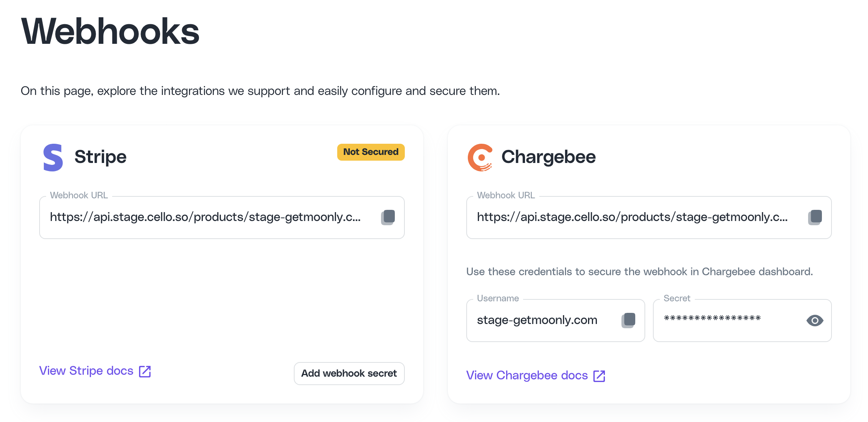
Task: Reveal the Chargebee secret with eye icon
Action: pos(815,320)
